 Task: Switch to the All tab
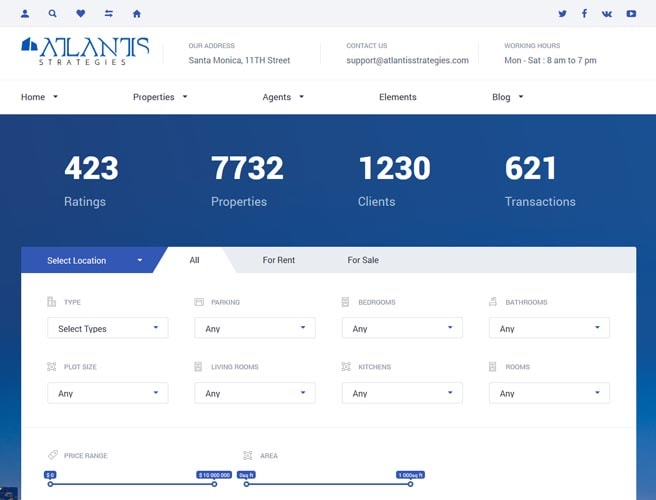[195, 260]
